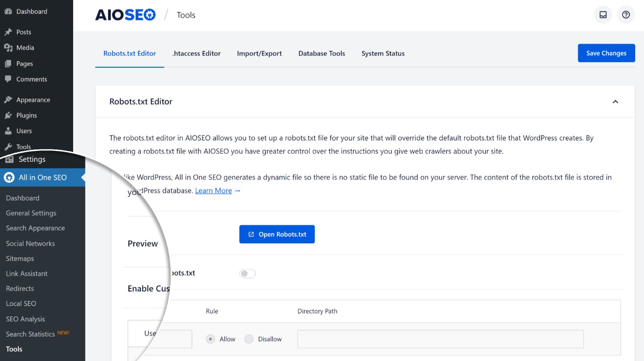Click the Tools wrench icon
The height and width of the screenshot is (361, 644).
coord(8,147)
